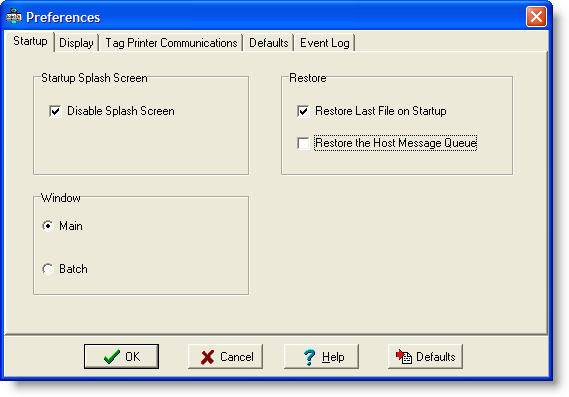Toggle Restore Last File on Startup
Viewport: 569px width, 397px height.
(303, 111)
